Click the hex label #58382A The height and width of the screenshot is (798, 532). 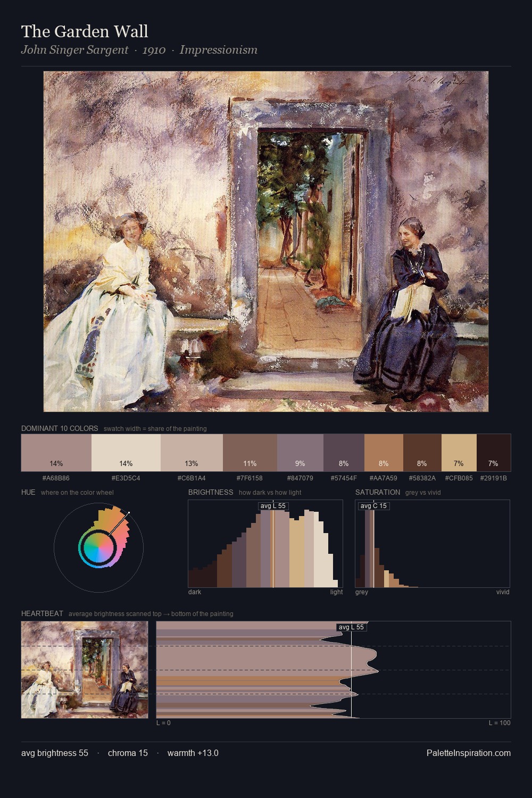click(x=422, y=478)
